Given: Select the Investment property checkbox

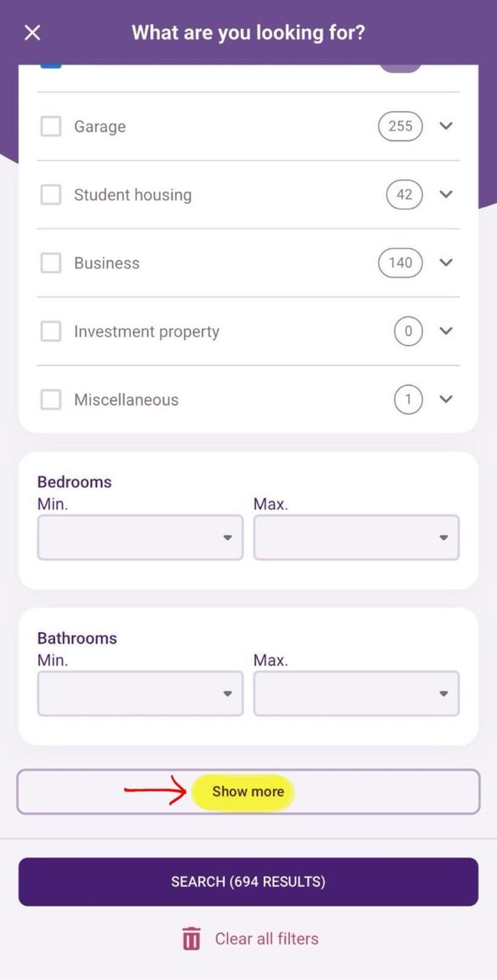Looking at the screenshot, I should pyautogui.click(x=50, y=332).
